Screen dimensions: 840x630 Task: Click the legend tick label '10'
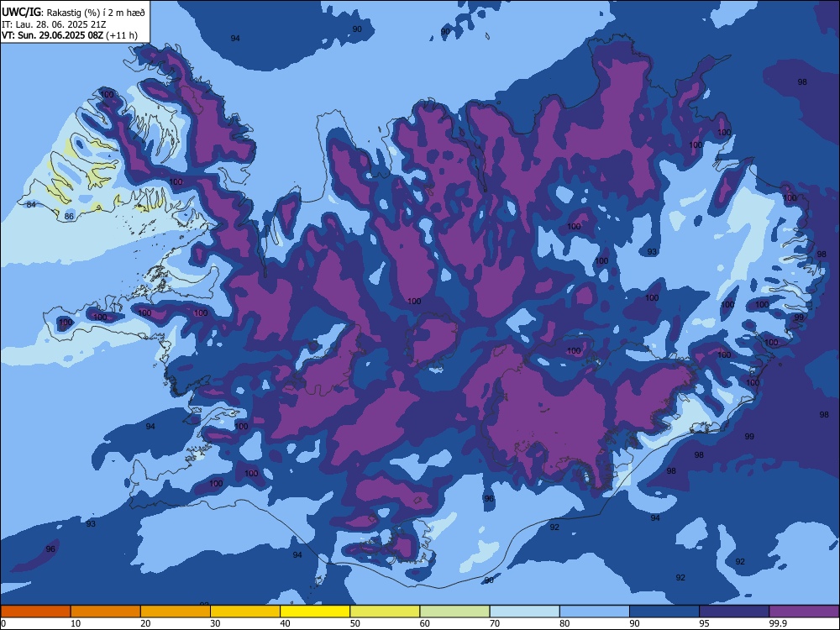(76, 623)
